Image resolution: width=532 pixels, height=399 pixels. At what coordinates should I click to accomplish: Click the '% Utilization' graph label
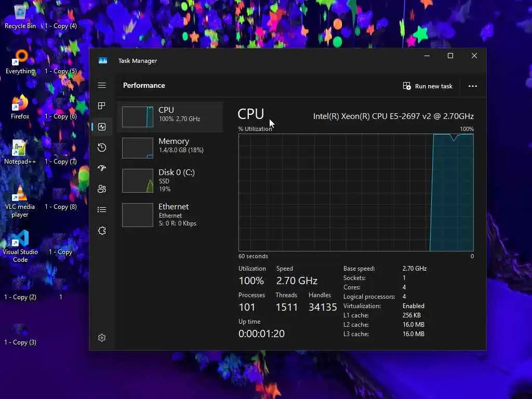click(255, 129)
